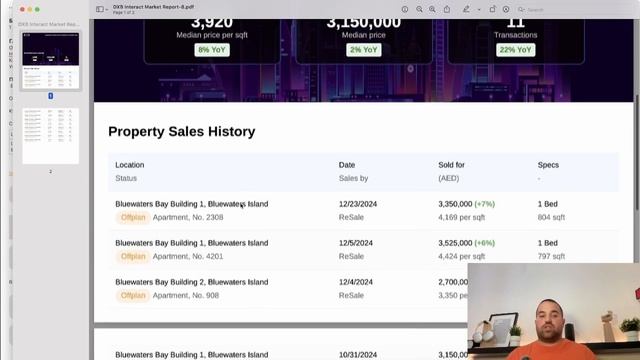Click the date 10/31/2024
Screen dimensions: 640x360
tap(358, 355)
